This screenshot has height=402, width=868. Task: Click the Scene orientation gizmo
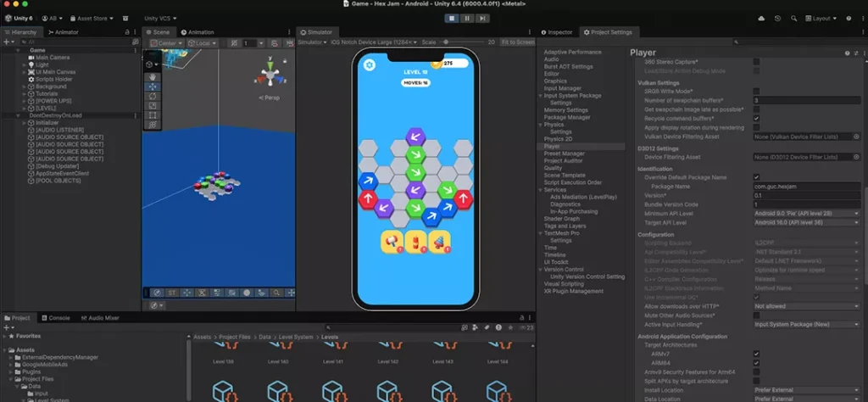270,74
